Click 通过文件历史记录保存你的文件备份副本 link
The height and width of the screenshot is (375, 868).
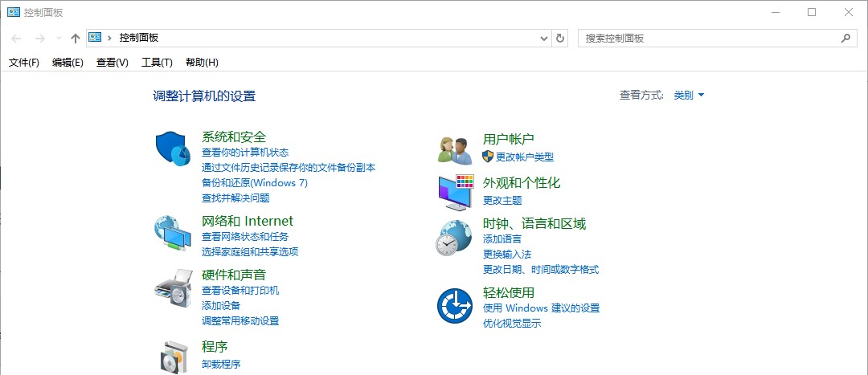click(x=289, y=167)
